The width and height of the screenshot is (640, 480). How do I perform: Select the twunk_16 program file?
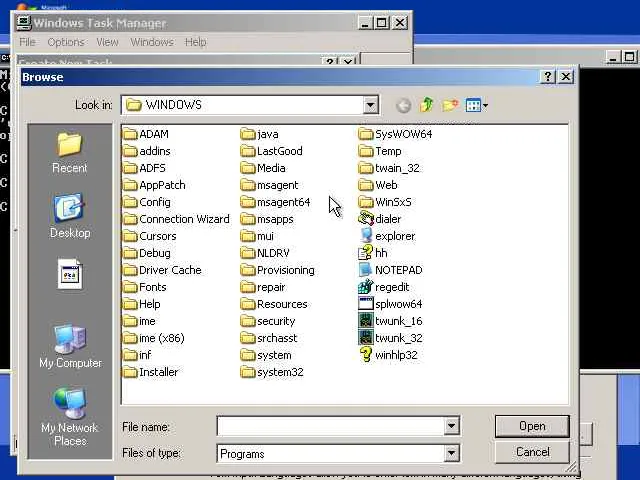[390, 321]
